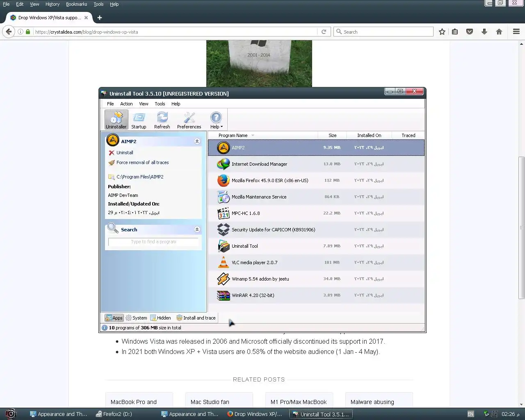Click the Mozilla Maintenance Service icon

point(223,197)
